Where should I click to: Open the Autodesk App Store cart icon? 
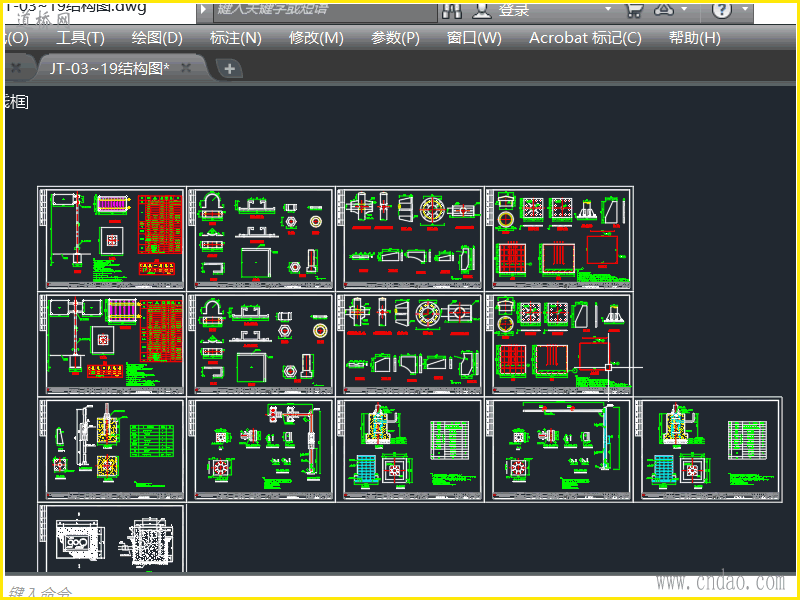(x=633, y=10)
